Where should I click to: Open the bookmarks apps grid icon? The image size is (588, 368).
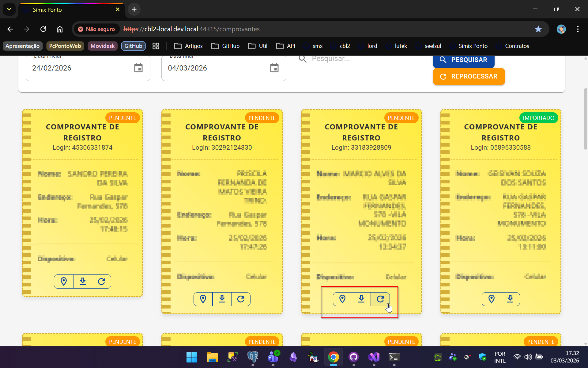[156, 46]
